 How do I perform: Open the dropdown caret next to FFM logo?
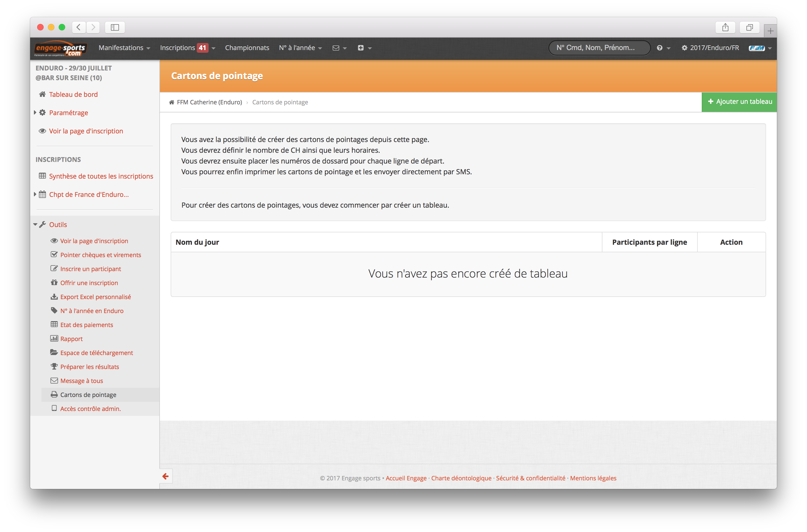770,48
